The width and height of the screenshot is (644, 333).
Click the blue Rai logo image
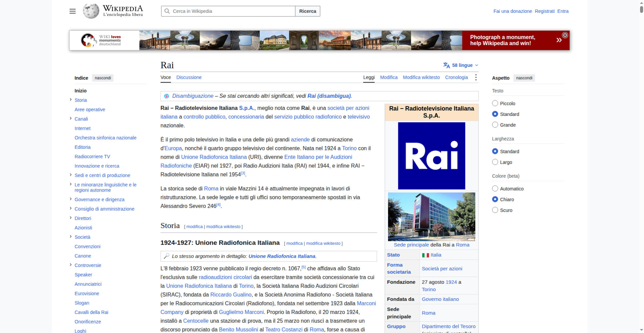click(431, 156)
